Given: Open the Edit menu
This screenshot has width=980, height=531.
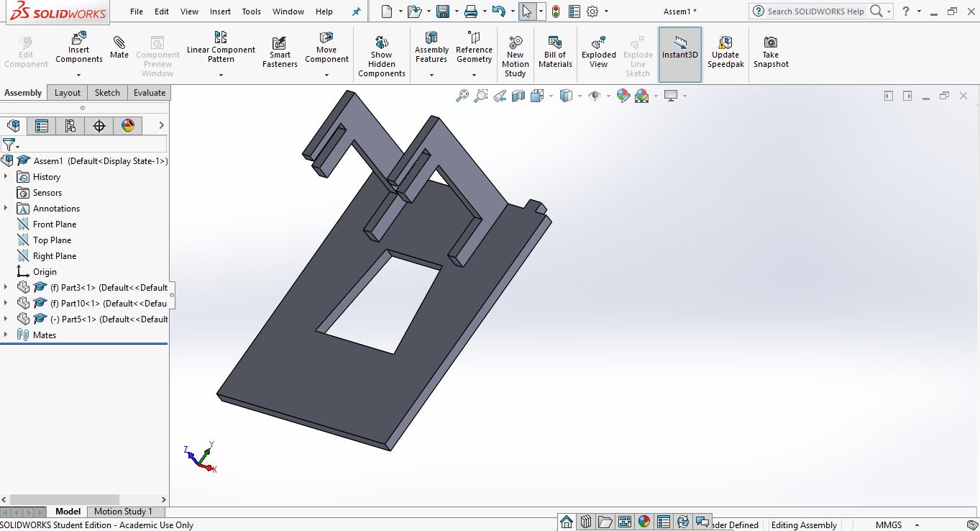Looking at the screenshot, I should [x=162, y=12].
